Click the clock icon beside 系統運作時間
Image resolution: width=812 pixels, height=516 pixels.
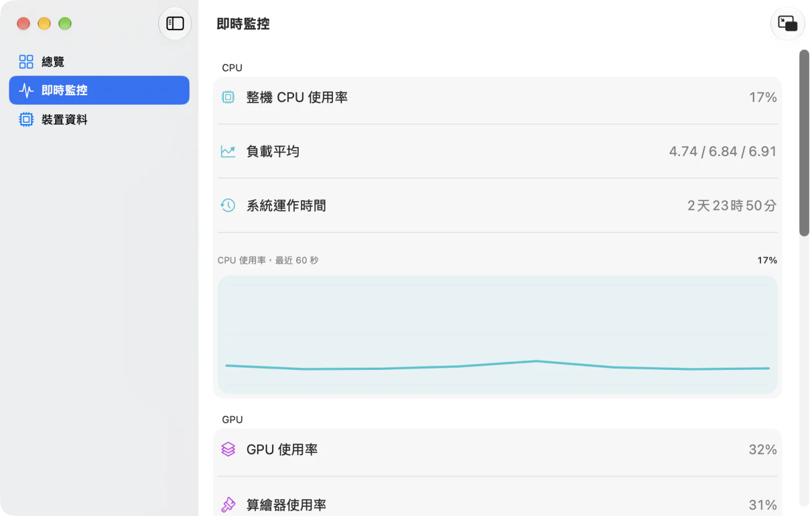[x=228, y=205]
